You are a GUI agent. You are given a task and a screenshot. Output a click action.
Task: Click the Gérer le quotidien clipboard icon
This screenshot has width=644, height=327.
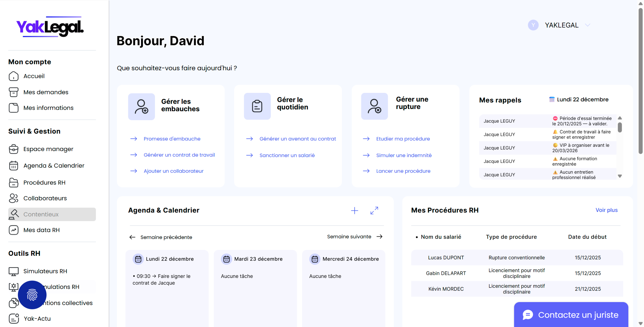[257, 106]
